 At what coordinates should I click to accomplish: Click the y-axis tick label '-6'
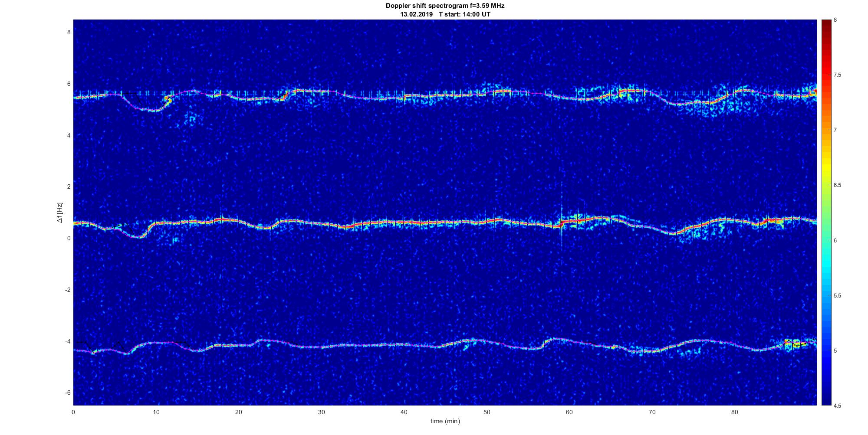click(68, 392)
